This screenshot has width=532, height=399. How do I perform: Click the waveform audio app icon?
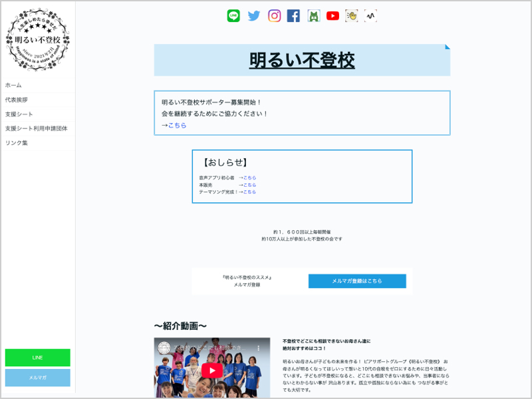click(371, 15)
